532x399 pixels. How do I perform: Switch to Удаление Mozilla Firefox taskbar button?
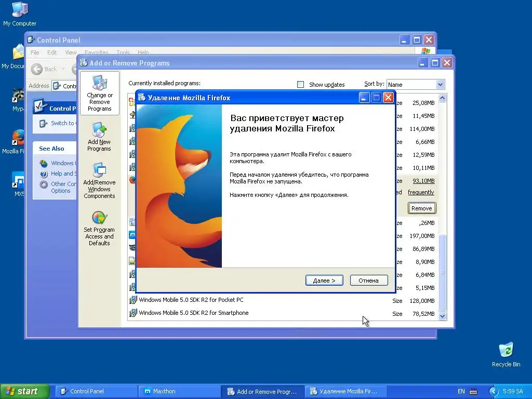(345, 391)
